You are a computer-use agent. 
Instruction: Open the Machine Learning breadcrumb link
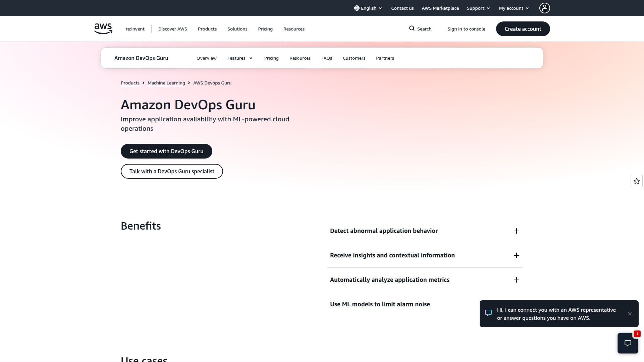tap(166, 83)
